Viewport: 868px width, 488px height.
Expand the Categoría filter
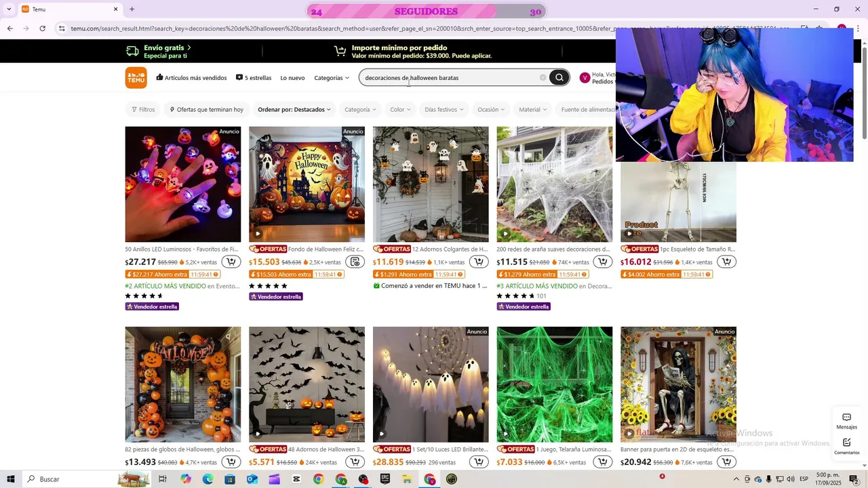coord(361,109)
